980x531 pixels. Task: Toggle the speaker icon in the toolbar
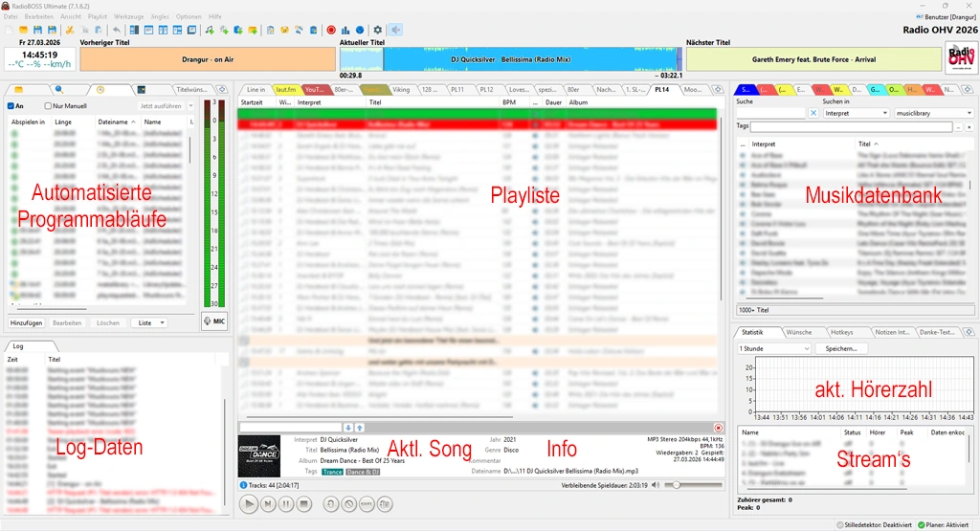pyautogui.click(x=396, y=30)
